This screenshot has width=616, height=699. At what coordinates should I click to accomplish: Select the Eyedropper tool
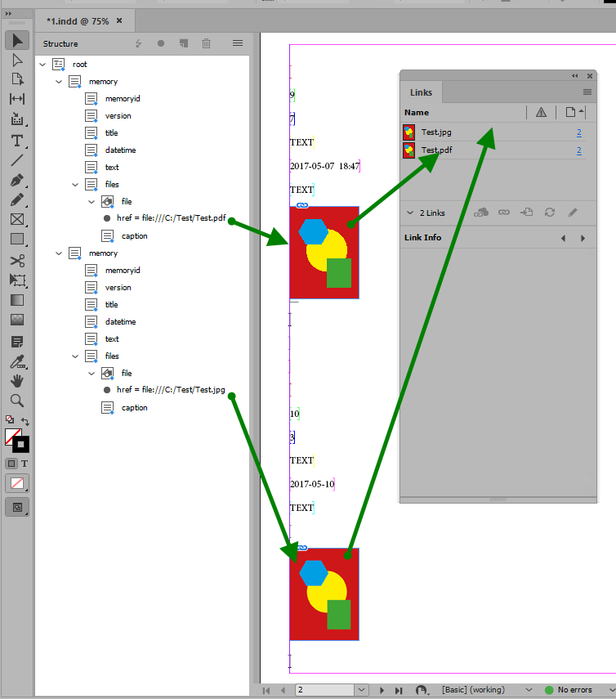[17, 362]
